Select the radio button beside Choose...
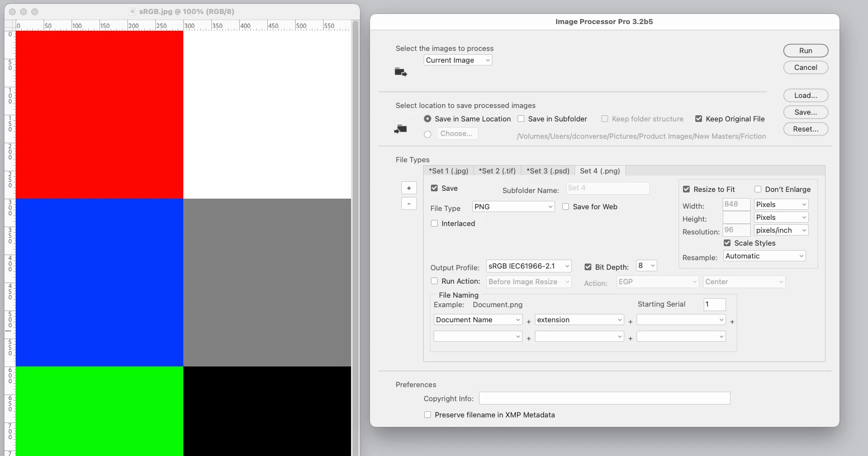868x456 pixels. click(428, 134)
